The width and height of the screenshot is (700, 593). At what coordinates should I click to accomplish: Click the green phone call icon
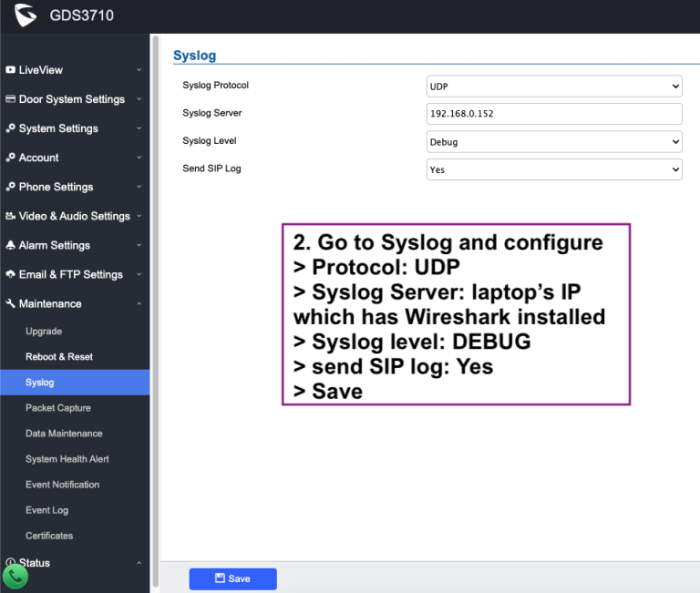pos(15,576)
